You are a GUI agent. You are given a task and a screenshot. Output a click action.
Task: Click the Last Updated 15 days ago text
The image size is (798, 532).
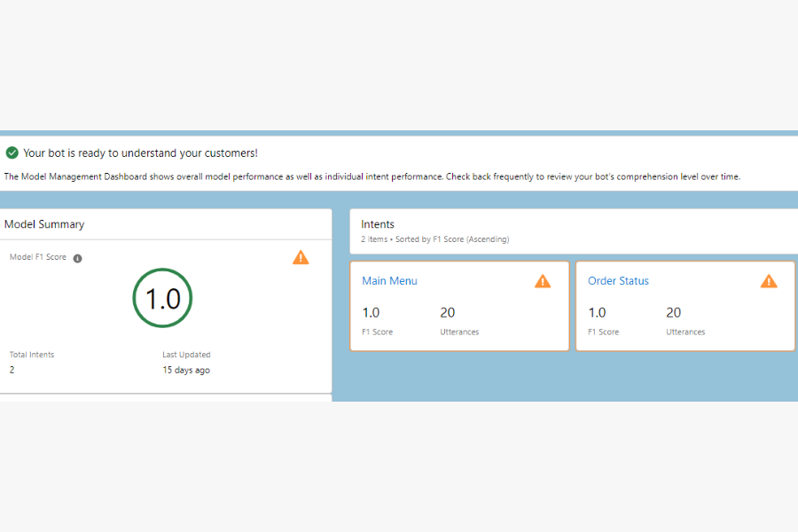[186, 370]
